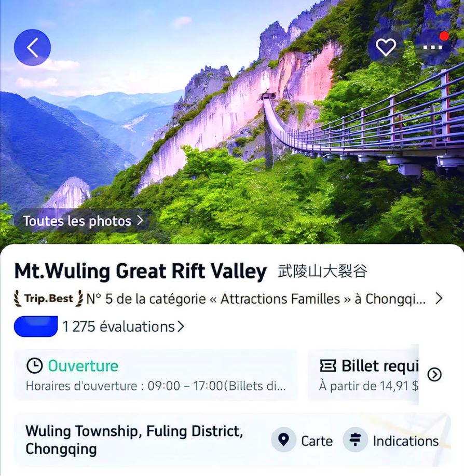The width and height of the screenshot is (464, 476).
Task: Click the ticket icon by Billet requis
Action: [x=328, y=365]
